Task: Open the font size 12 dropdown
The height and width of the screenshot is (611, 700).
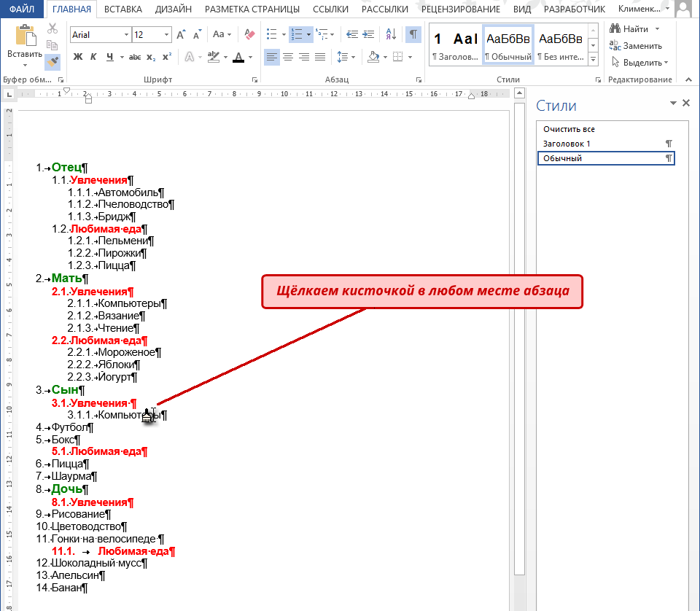Action: pos(166,35)
